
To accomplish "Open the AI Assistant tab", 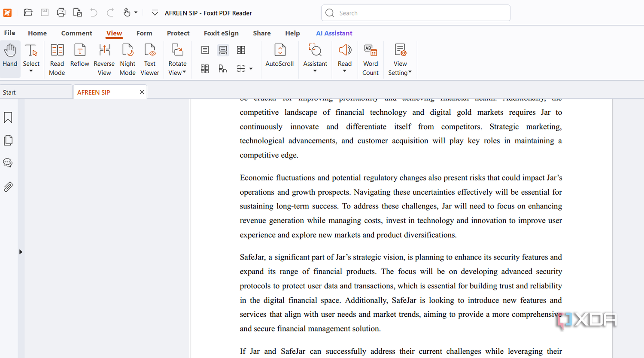I will coord(334,33).
